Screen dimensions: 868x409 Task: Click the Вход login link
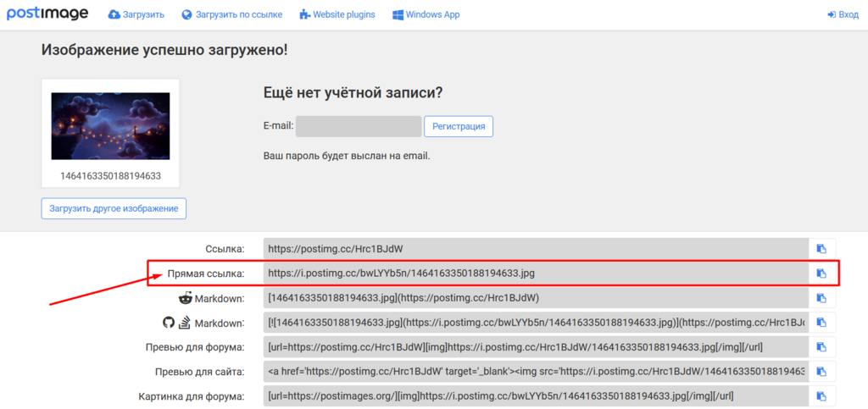point(843,15)
